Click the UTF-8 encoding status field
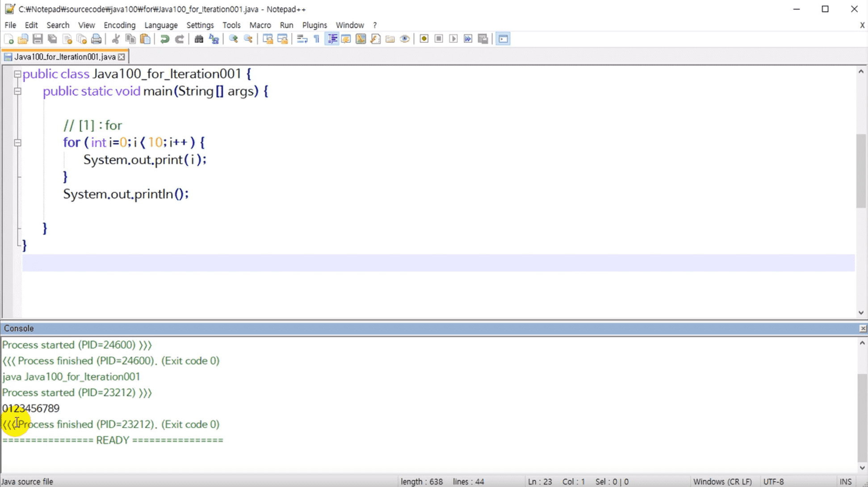The width and height of the screenshot is (868, 487). tap(774, 482)
